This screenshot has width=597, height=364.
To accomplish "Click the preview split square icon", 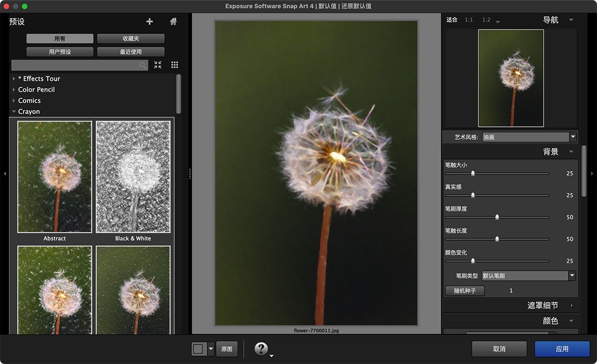I will click(x=198, y=349).
